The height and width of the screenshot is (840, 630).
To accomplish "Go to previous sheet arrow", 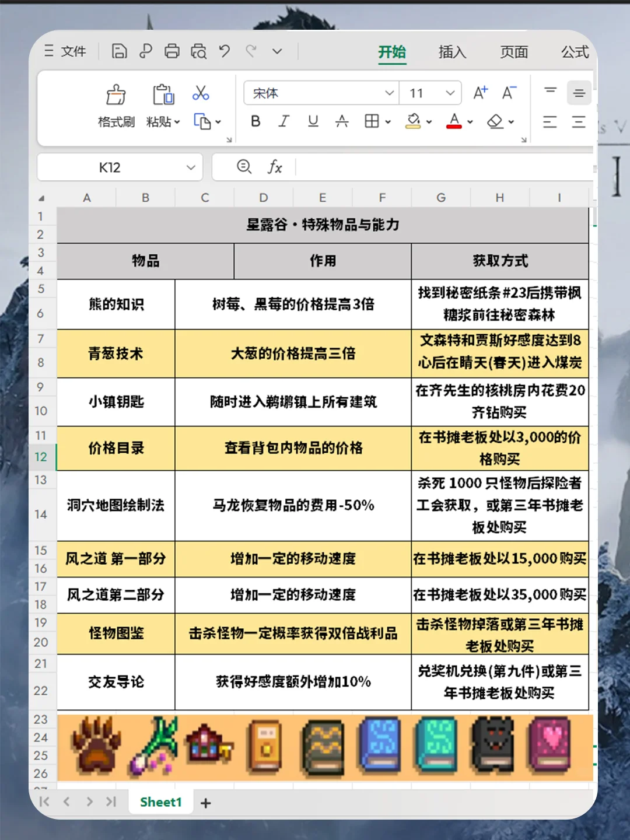I will (x=66, y=802).
